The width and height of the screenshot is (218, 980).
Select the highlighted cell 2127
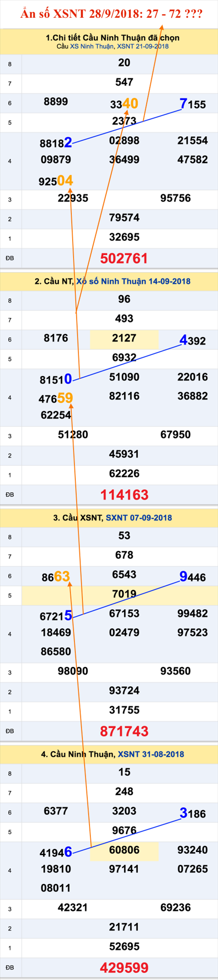[124, 339]
